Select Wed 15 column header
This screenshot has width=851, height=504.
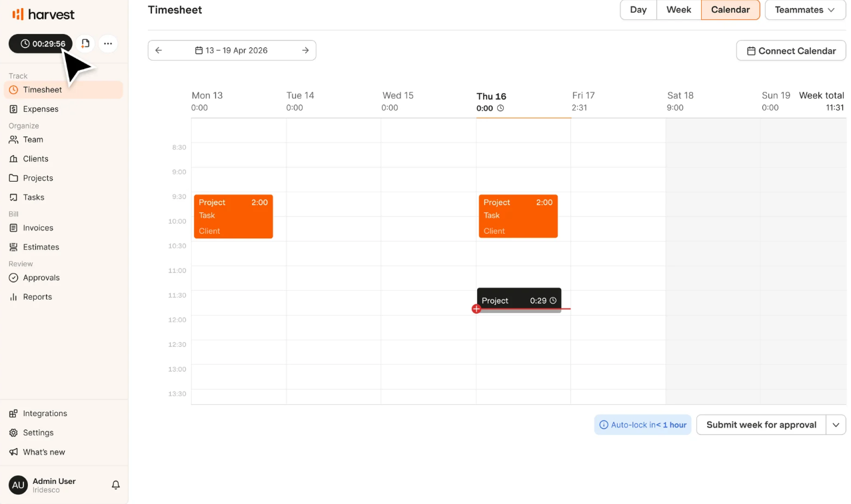click(398, 96)
